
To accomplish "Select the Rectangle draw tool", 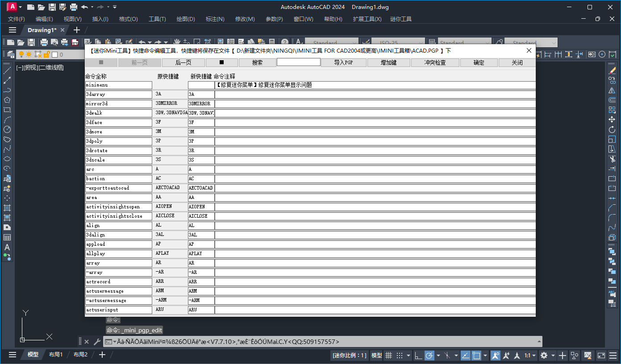I will click(x=7, y=110).
